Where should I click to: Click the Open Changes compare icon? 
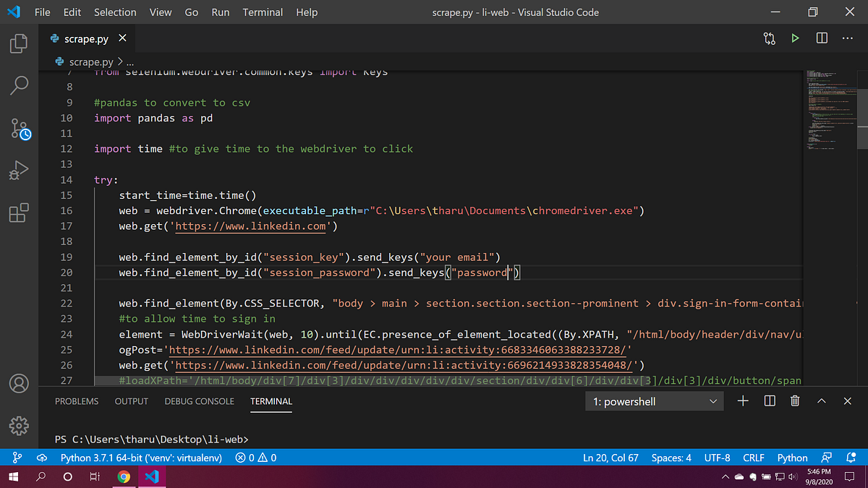click(x=769, y=38)
